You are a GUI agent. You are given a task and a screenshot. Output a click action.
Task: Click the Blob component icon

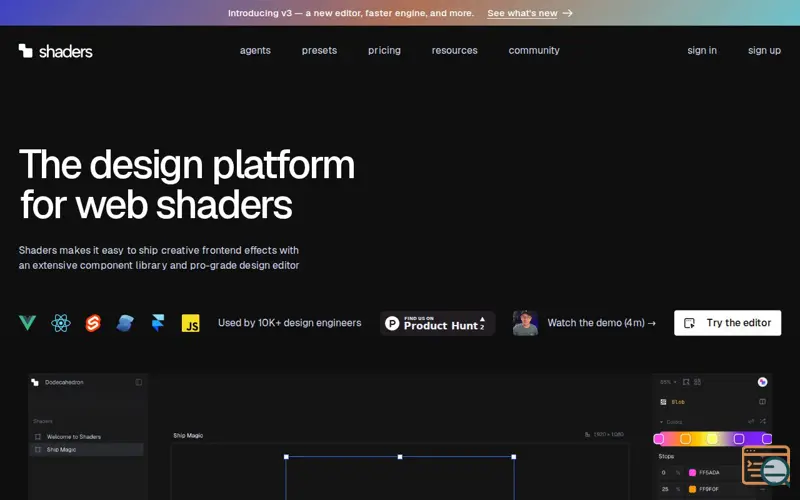(663, 402)
